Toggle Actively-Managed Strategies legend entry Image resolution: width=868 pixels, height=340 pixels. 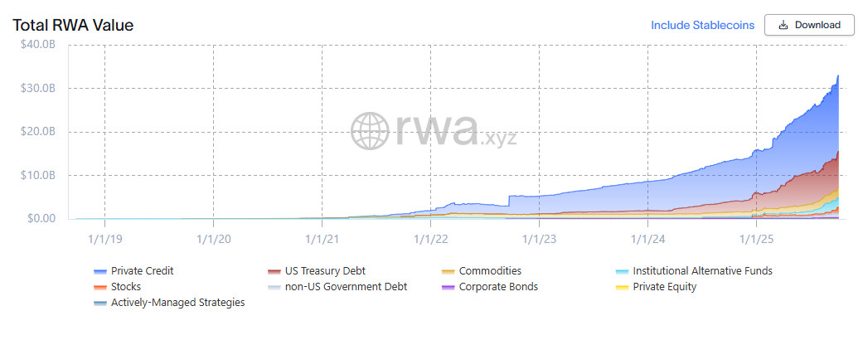pyautogui.click(x=177, y=303)
